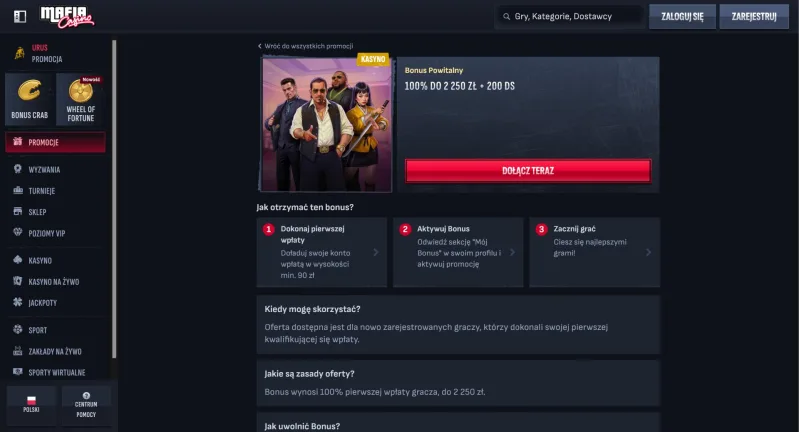Click the Zaloguj się button
The image size is (799, 432).
(682, 17)
